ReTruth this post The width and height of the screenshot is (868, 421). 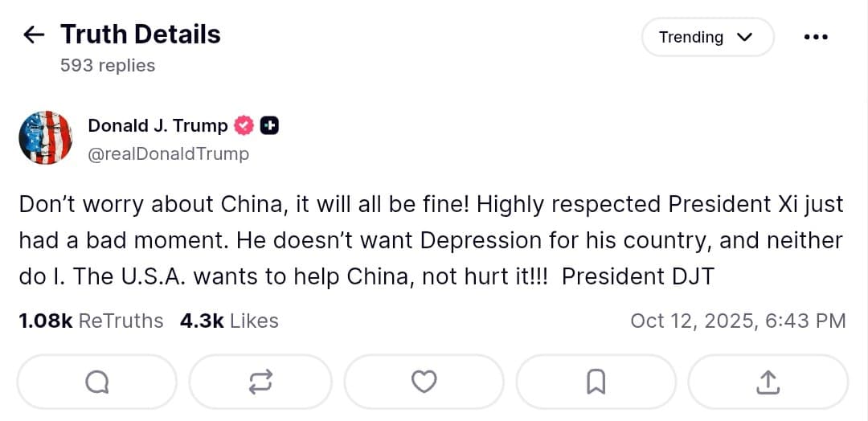click(x=260, y=382)
